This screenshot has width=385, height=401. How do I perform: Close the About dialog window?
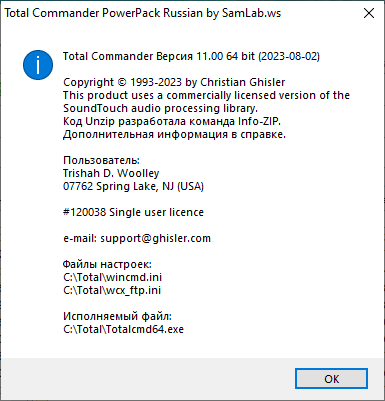click(369, 13)
